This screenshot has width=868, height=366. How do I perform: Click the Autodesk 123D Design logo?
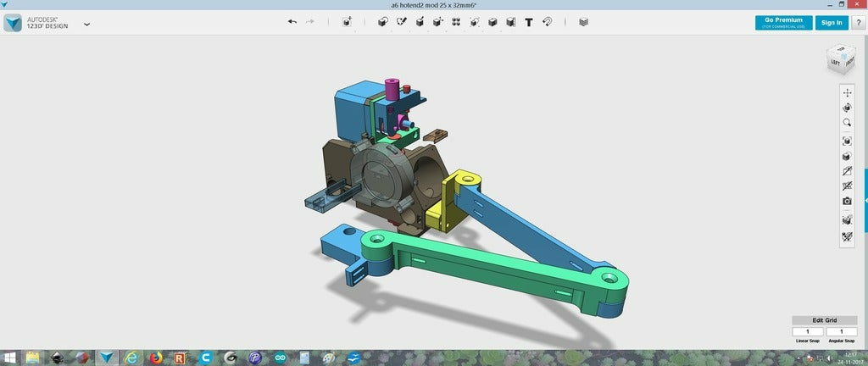coord(36,23)
